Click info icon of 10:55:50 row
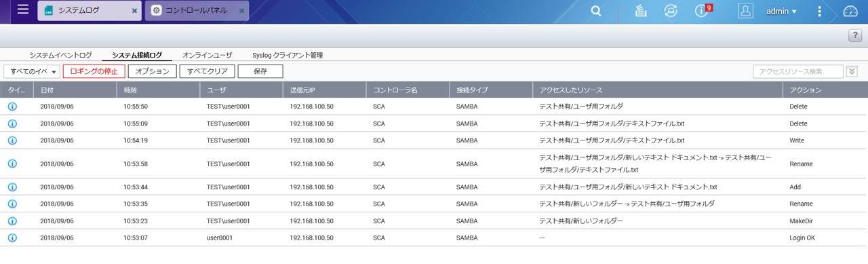The image size is (868, 264). pyautogui.click(x=12, y=107)
